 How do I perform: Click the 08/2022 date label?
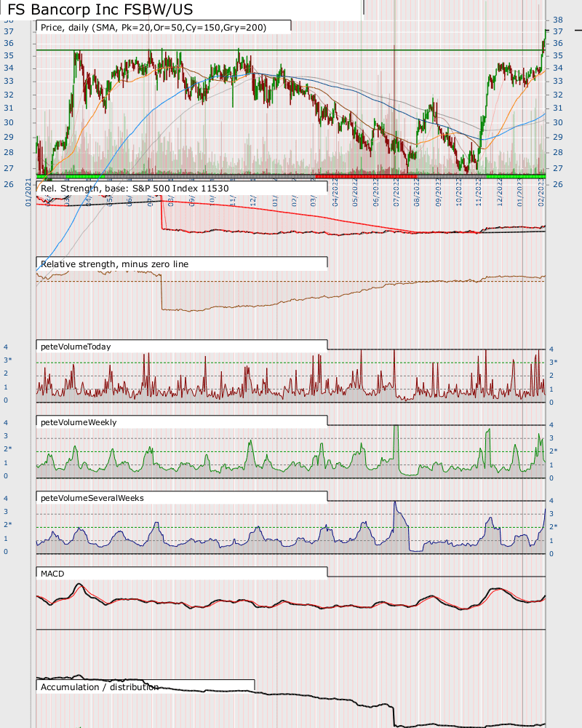tap(417, 191)
